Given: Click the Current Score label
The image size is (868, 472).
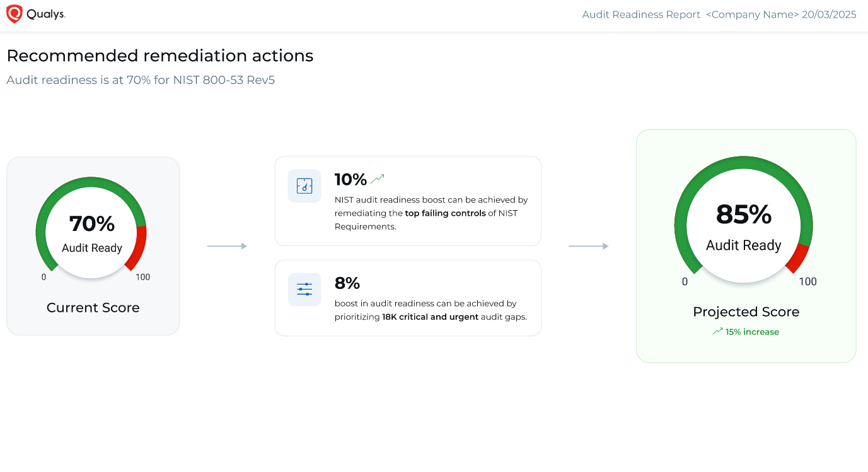Looking at the screenshot, I should coord(93,307).
